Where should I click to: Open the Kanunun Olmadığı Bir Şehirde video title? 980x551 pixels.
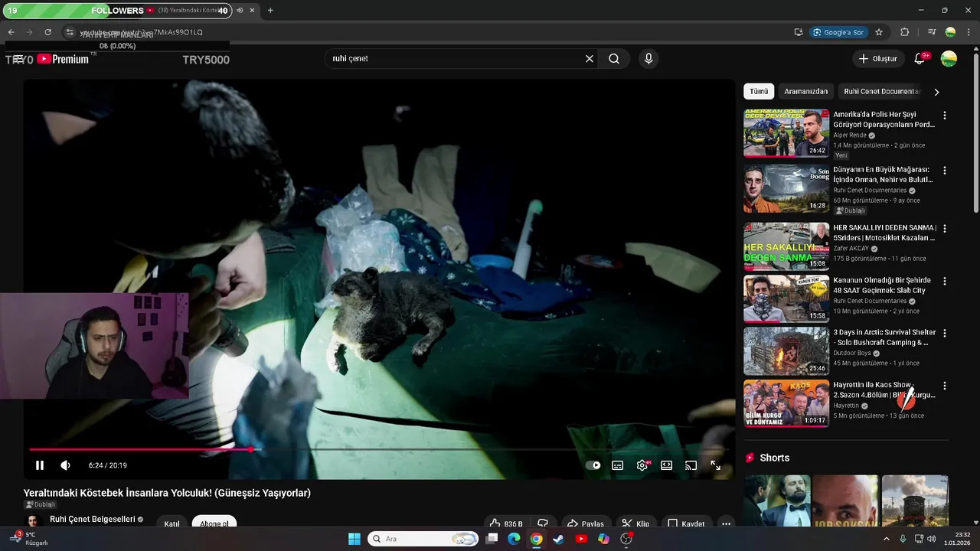pyautogui.click(x=884, y=285)
